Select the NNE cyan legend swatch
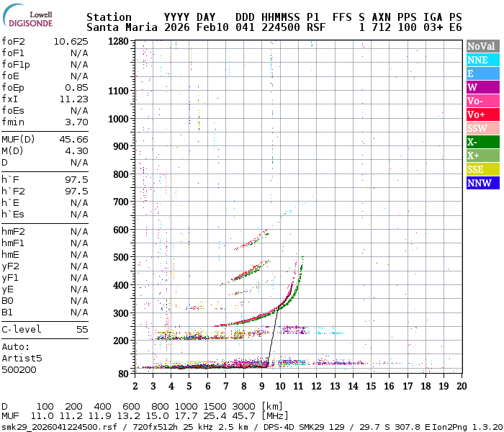The image size is (504, 432). pos(483,60)
